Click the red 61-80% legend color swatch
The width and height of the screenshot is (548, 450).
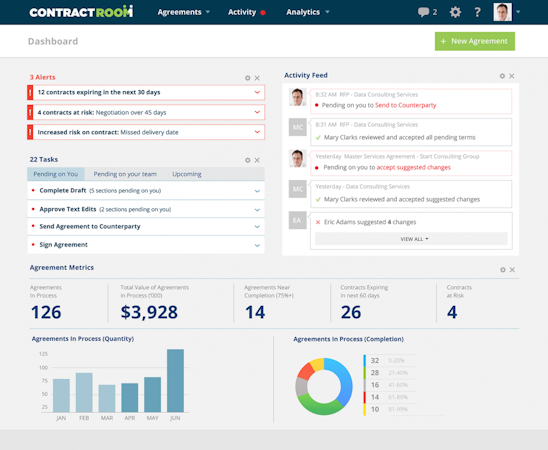[365, 397]
